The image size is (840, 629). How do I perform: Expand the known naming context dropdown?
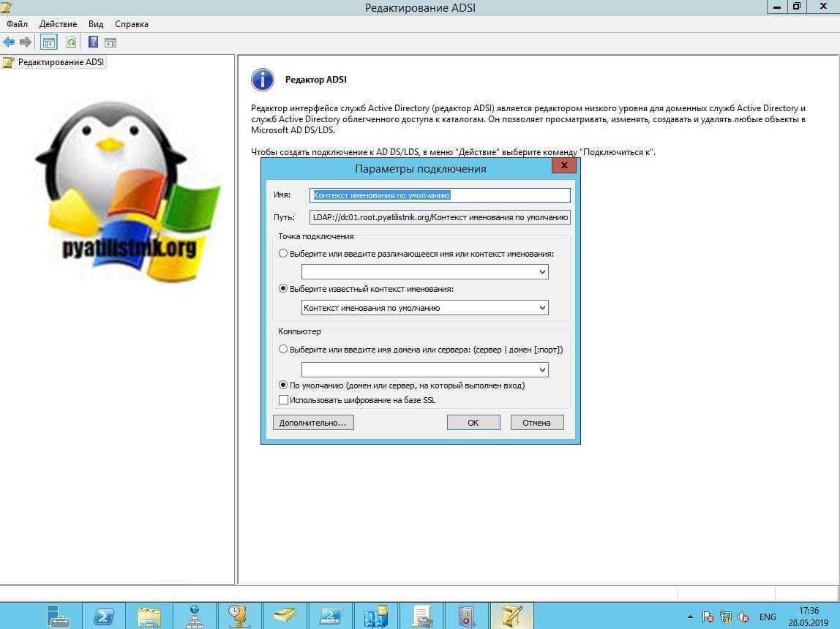[542, 308]
